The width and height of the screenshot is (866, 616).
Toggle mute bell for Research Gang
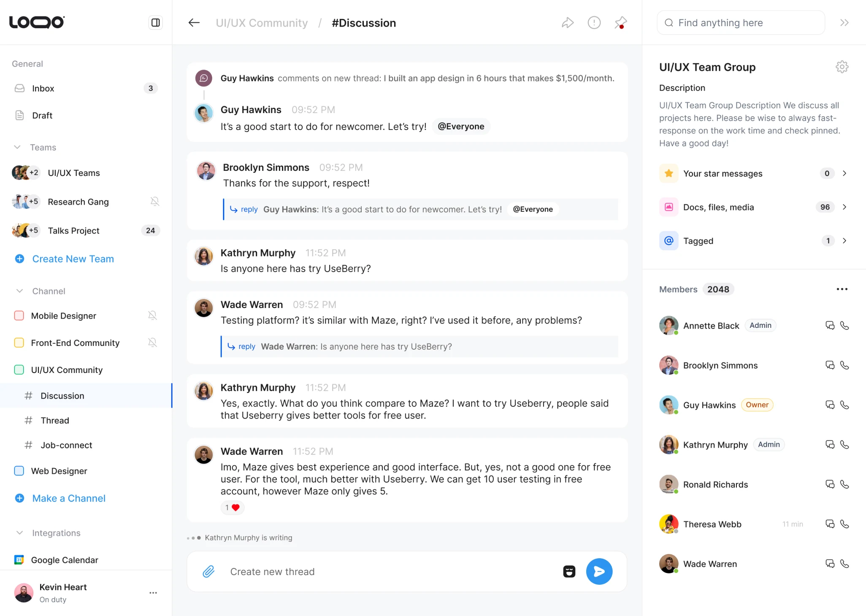click(154, 202)
